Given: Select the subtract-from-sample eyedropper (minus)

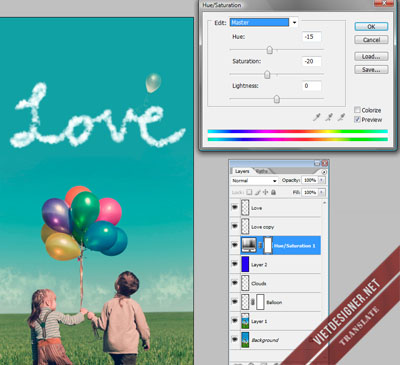Looking at the screenshot, I should tap(341, 117).
